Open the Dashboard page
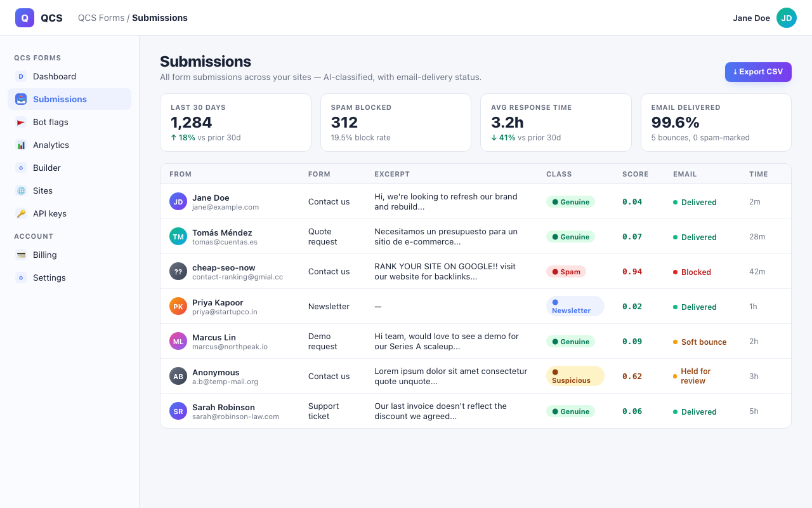 [x=70, y=76]
